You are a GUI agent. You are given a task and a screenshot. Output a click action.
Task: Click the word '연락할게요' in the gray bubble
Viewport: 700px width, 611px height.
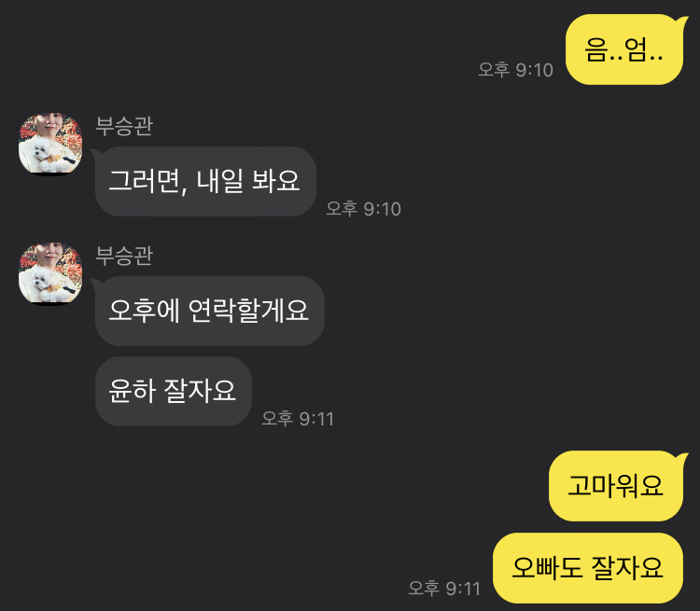coord(248,311)
